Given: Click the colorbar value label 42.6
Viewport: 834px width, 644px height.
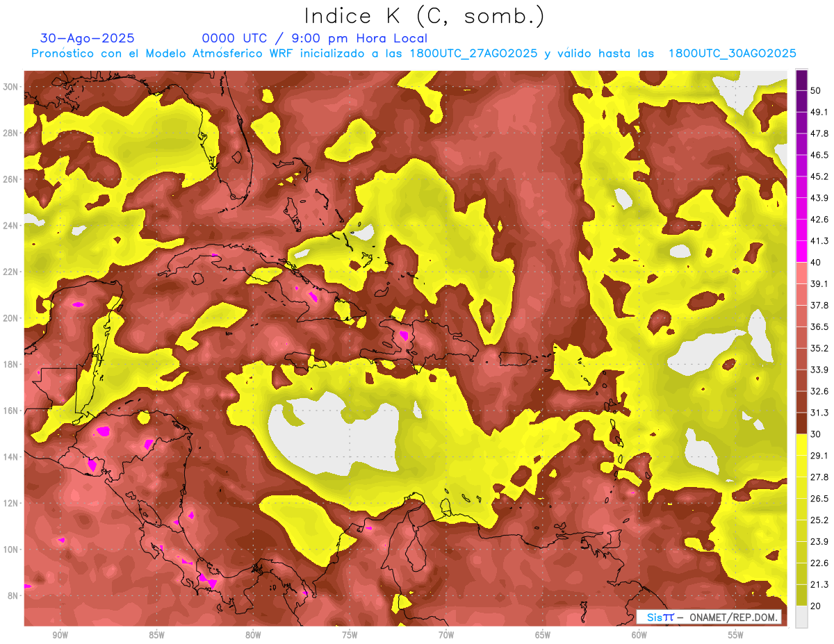Looking at the screenshot, I should click(x=819, y=220).
